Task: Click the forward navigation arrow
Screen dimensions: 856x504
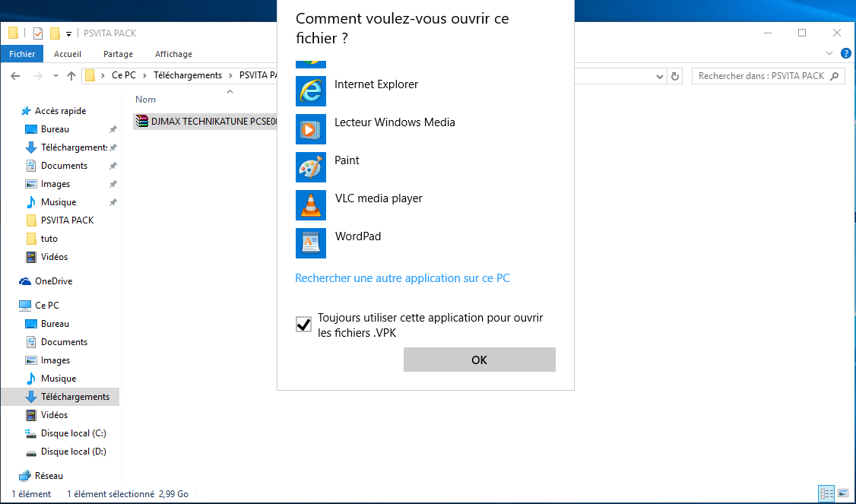Action: point(38,76)
